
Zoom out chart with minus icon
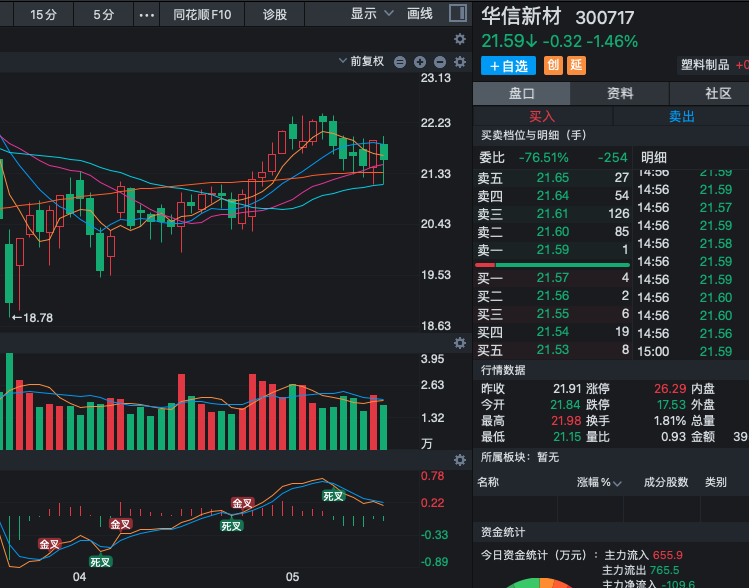pos(440,62)
